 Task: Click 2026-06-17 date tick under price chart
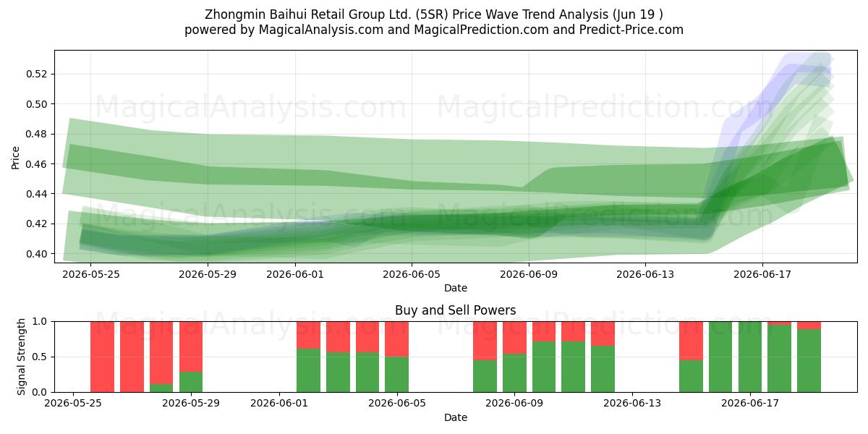[762, 274]
